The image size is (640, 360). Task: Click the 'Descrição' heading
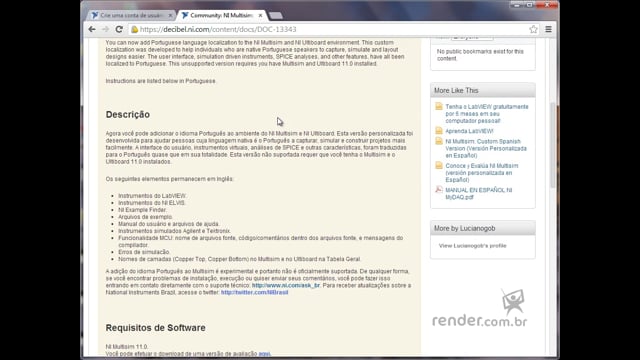(x=128, y=114)
